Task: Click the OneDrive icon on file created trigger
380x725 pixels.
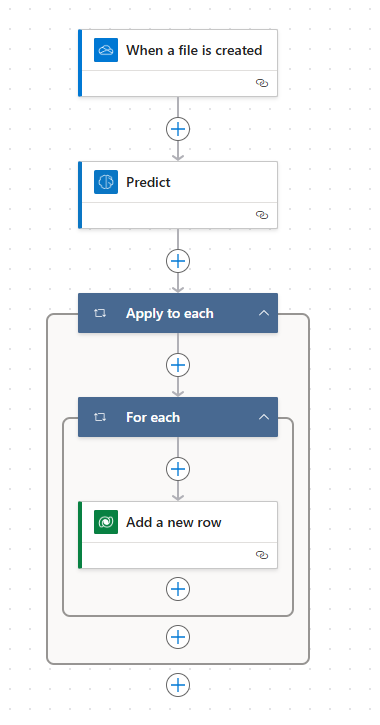Action: [x=106, y=50]
